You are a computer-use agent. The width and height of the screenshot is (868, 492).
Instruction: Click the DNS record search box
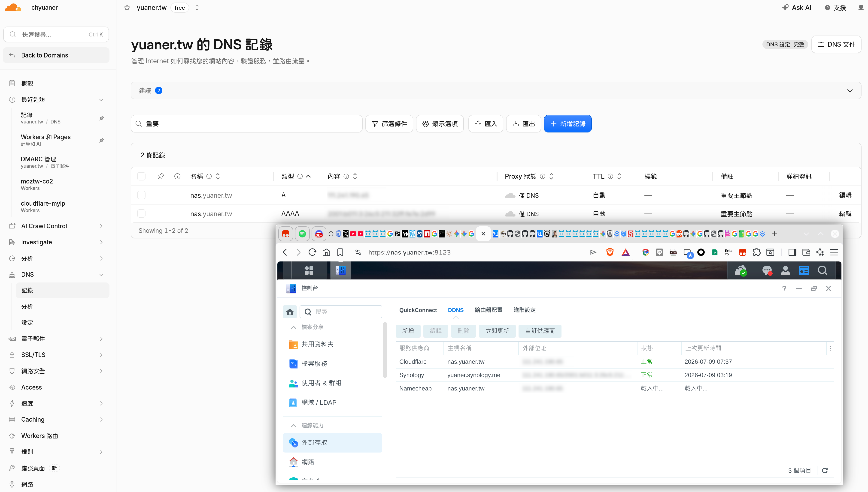click(246, 124)
